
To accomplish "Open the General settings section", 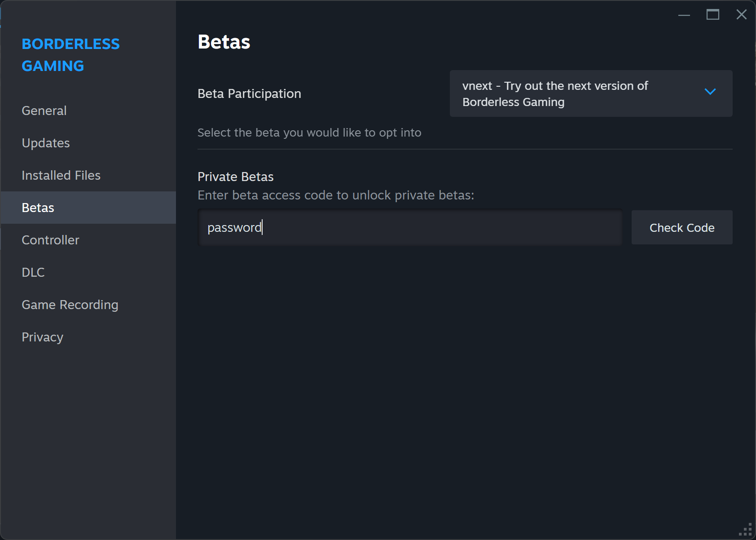I will (x=88, y=111).
